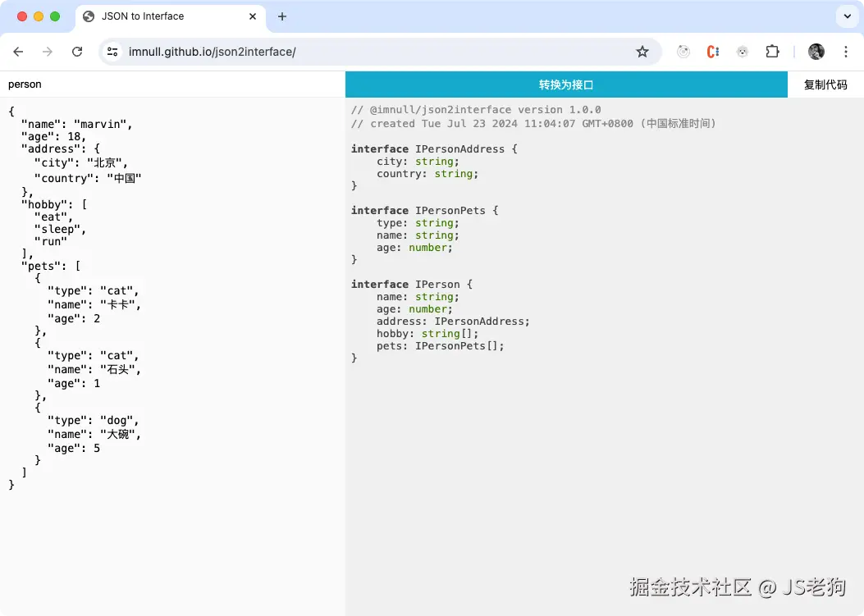The height and width of the screenshot is (616, 864).
Task: Click the "name": "石头" line
Action: [x=94, y=369]
